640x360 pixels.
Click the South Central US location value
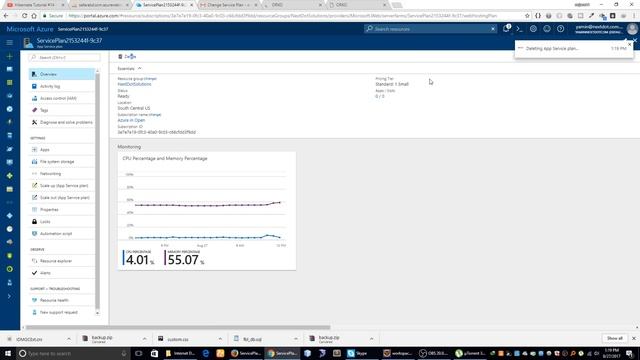134,108
